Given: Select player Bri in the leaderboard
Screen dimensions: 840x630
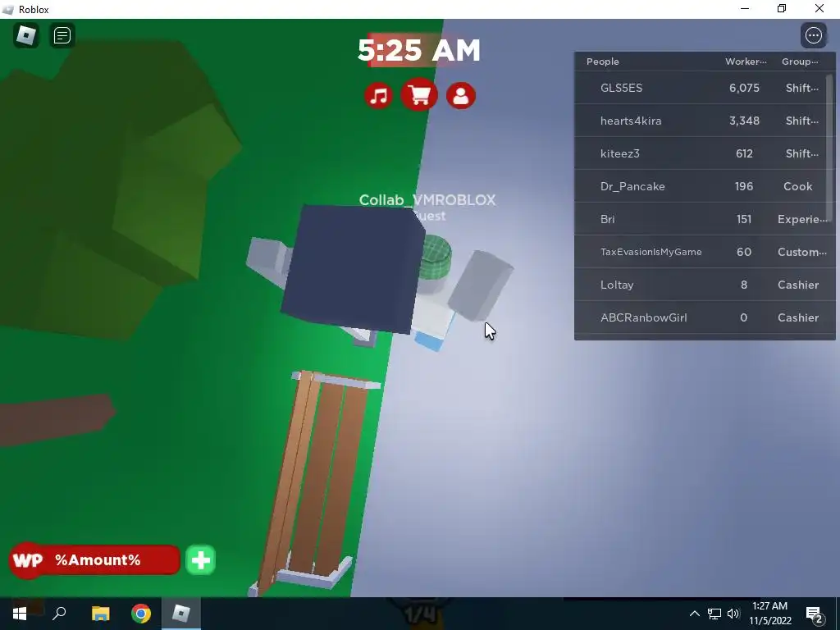Looking at the screenshot, I should pyautogui.click(x=701, y=219).
